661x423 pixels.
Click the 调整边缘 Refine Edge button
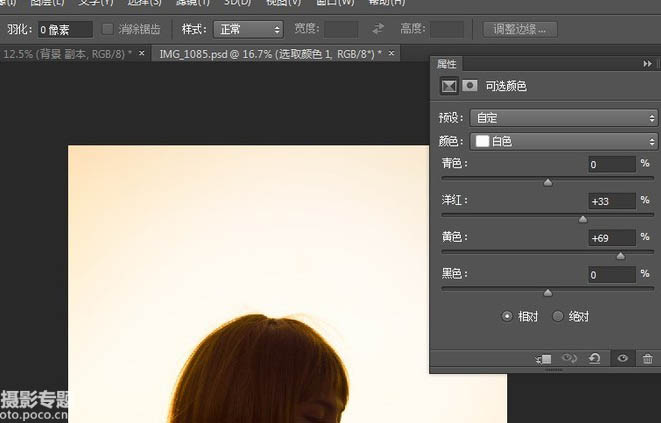[519, 29]
